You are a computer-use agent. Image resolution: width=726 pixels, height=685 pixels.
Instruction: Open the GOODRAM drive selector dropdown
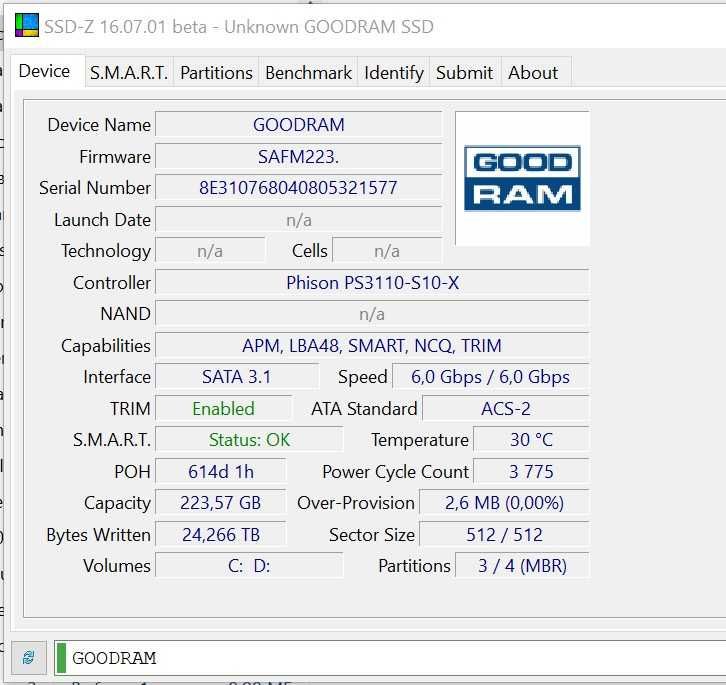click(x=390, y=658)
